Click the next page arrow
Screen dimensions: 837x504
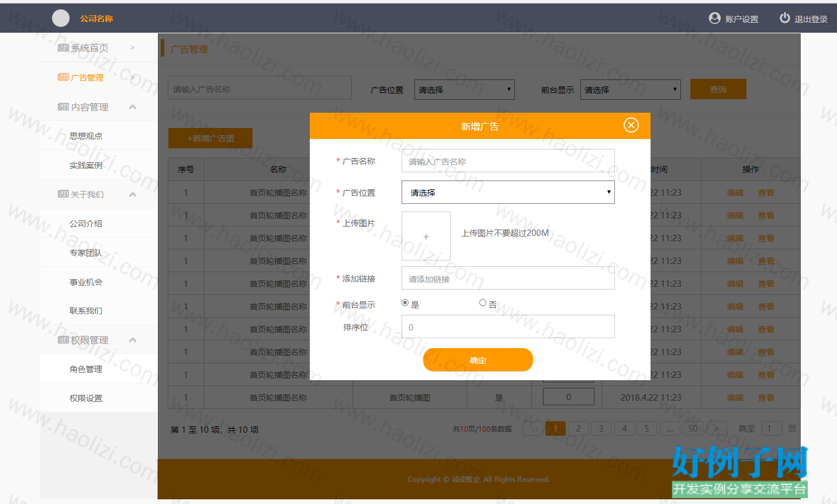[x=717, y=429]
